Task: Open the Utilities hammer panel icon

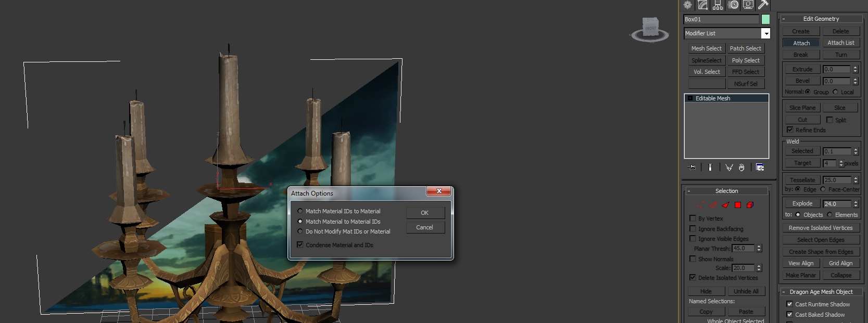Action: click(x=763, y=5)
